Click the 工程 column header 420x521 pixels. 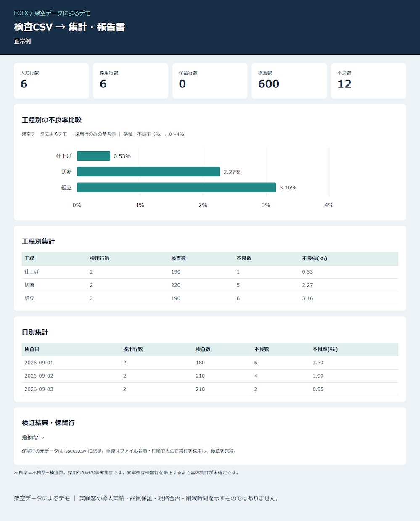pos(29,258)
